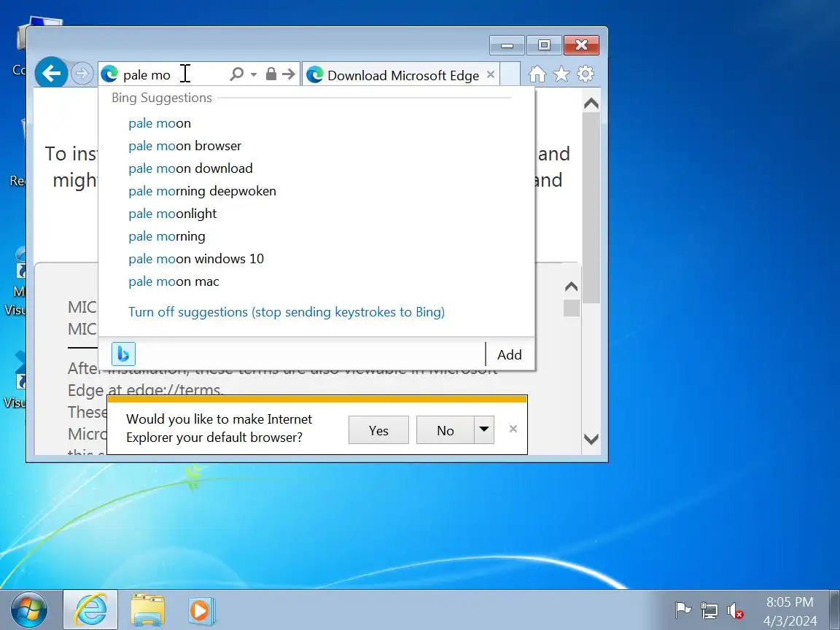Screen dimensions: 840x630
Task: Open Favorites star icon
Action: [x=561, y=74]
